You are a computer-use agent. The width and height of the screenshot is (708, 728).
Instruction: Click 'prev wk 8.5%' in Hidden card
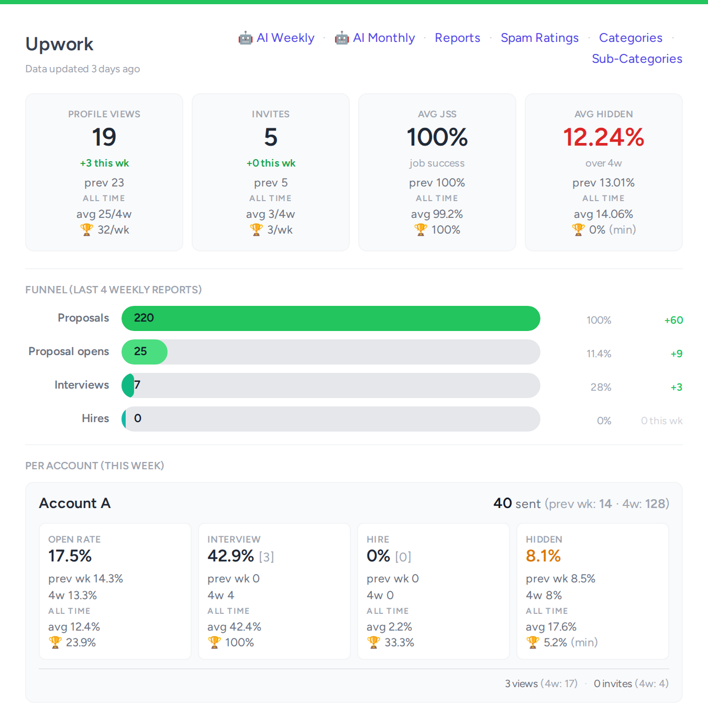point(561,579)
